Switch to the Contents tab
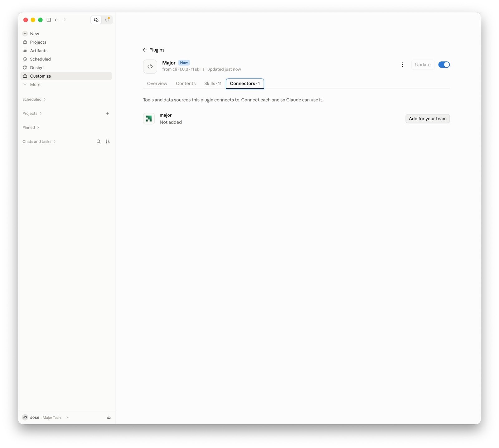Image resolution: width=499 pixels, height=448 pixels. (x=186, y=84)
